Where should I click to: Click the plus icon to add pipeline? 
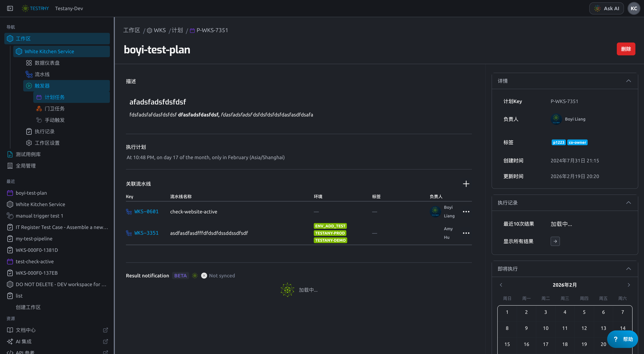tap(466, 184)
